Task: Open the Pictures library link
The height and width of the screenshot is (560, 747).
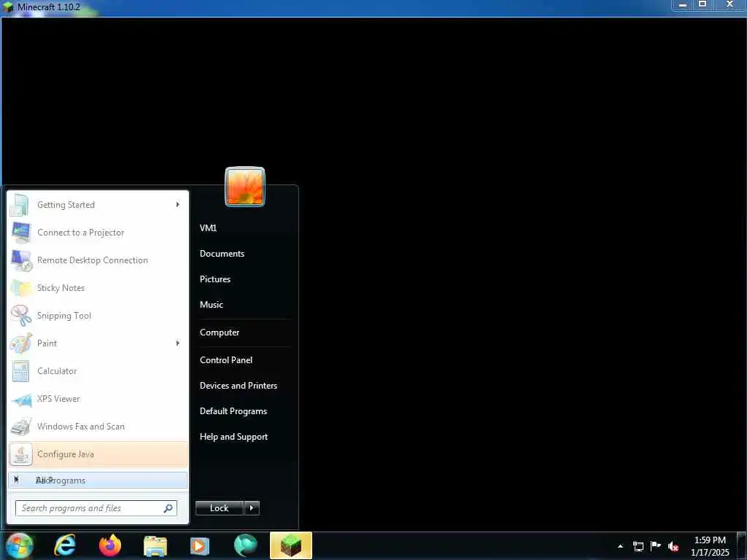Action: click(x=215, y=279)
